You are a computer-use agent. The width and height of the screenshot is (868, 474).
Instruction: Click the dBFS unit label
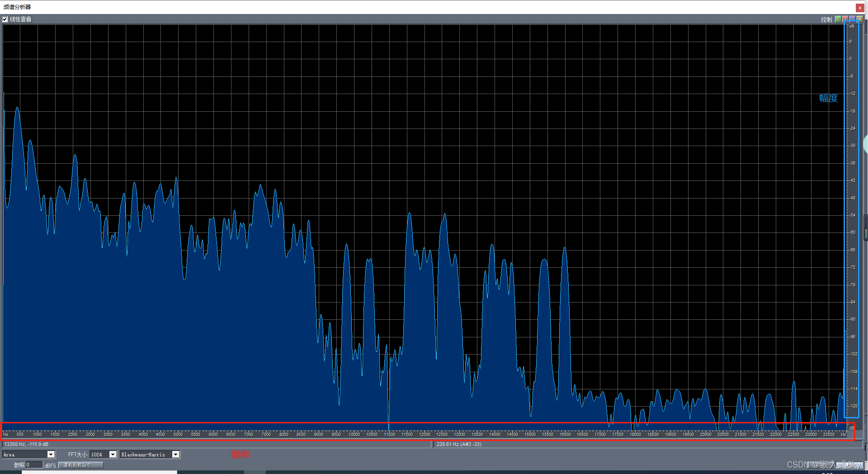tap(50, 465)
